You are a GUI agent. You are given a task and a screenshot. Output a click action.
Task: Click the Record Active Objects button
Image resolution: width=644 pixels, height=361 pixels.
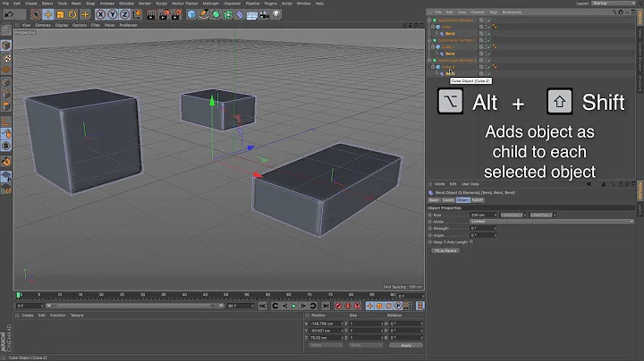338,306
